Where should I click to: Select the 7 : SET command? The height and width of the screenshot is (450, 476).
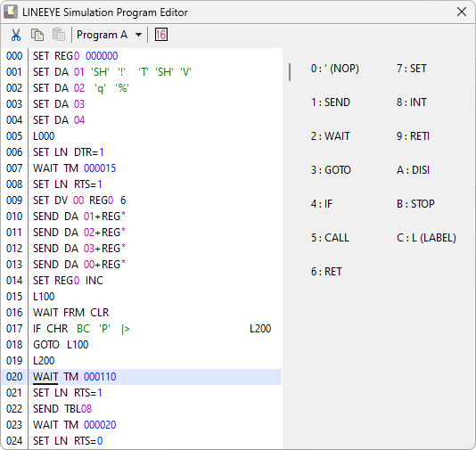(x=411, y=69)
